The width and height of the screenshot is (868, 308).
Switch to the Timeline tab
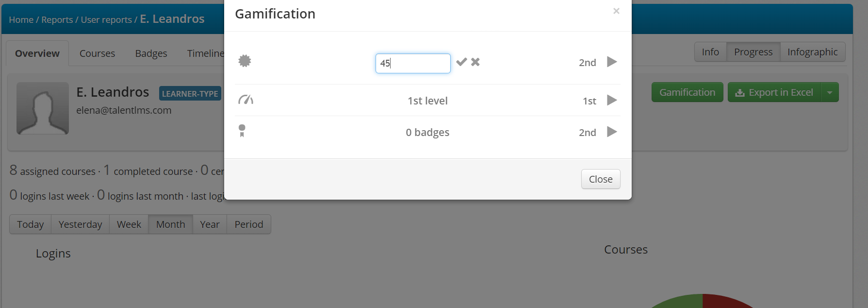(206, 53)
